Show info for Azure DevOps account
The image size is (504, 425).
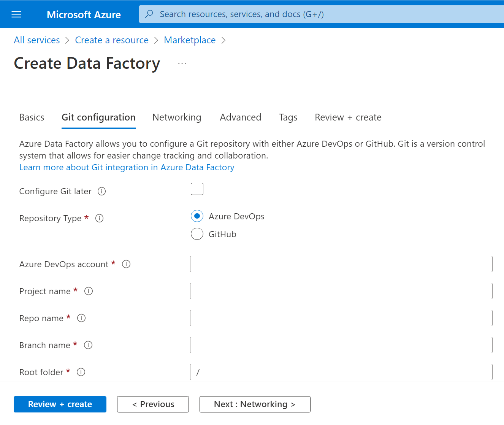click(x=126, y=264)
